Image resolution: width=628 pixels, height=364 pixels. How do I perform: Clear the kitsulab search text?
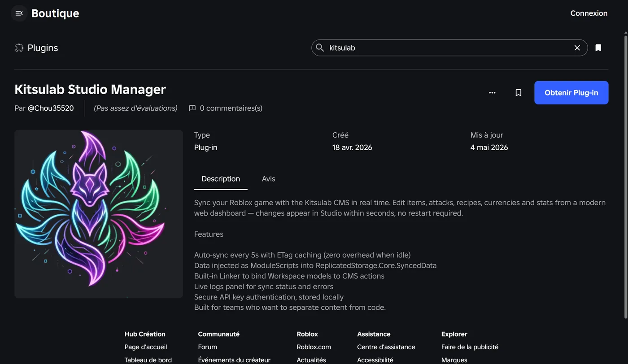click(x=577, y=48)
